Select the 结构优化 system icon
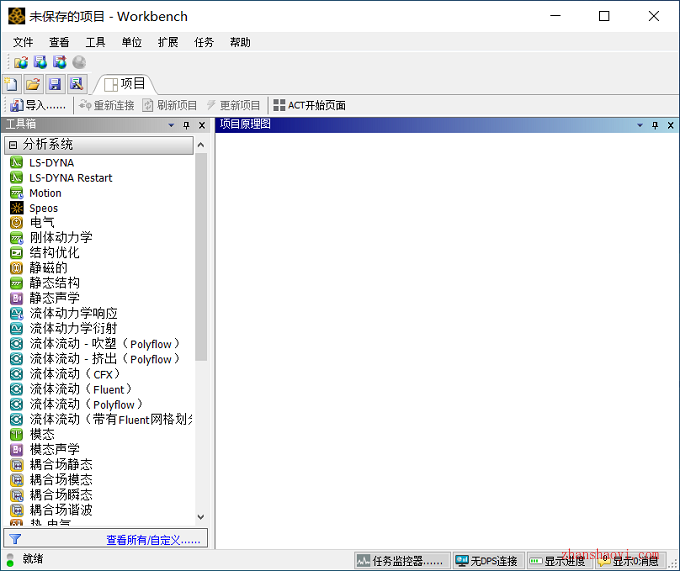 click(16, 253)
